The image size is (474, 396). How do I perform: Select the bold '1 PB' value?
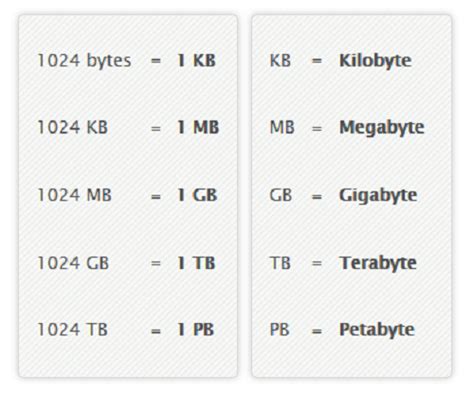[x=196, y=329]
